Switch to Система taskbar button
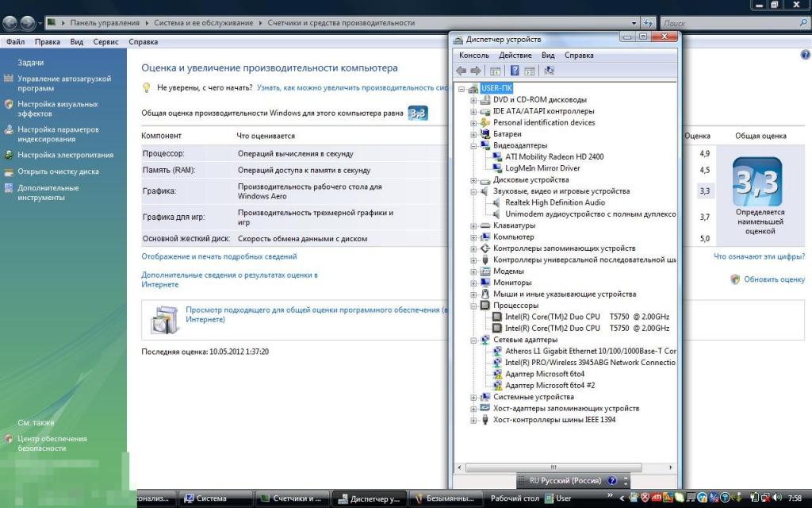Image resolution: width=812 pixels, height=508 pixels. [216, 498]
